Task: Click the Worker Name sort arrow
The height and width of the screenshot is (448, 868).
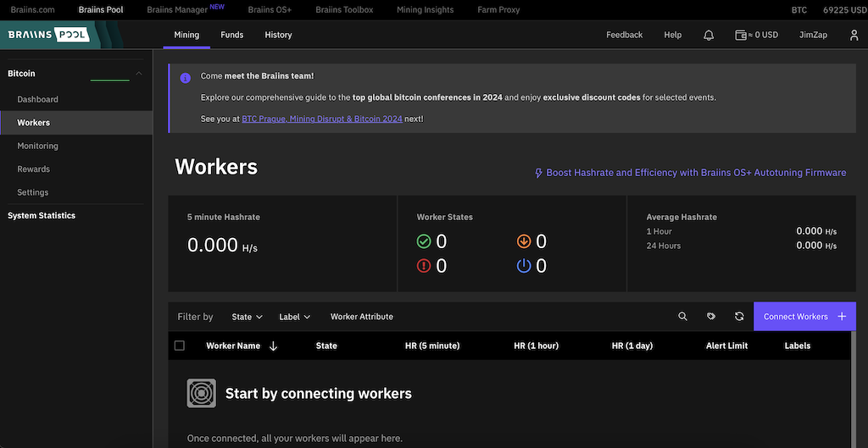Action: tap(273, 346)
